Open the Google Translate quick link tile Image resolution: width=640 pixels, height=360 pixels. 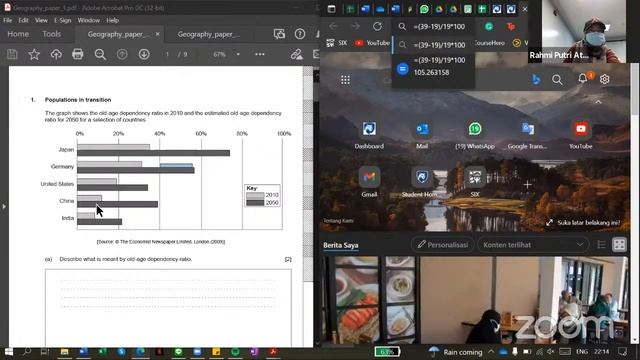tap(527, 135)
